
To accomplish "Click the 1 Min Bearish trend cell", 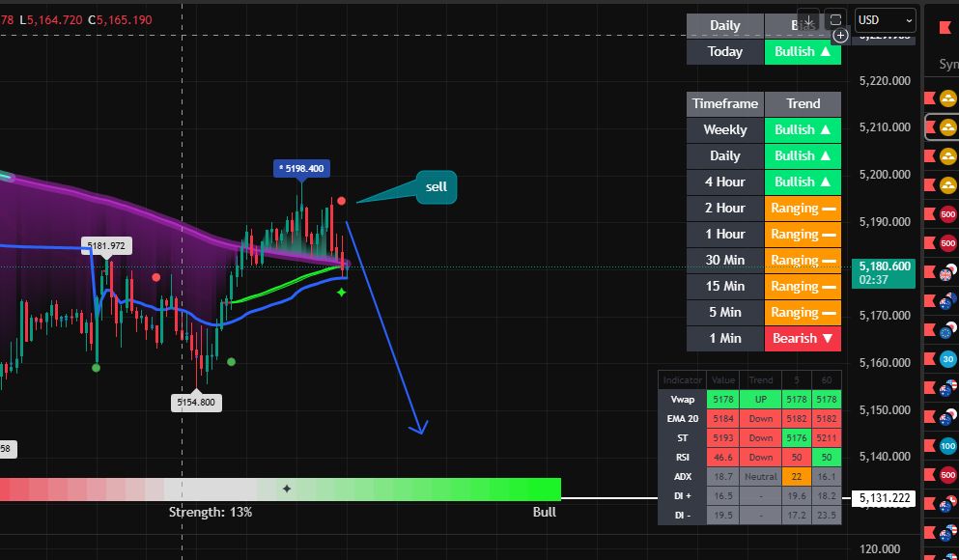I will (x=802, y=339).
